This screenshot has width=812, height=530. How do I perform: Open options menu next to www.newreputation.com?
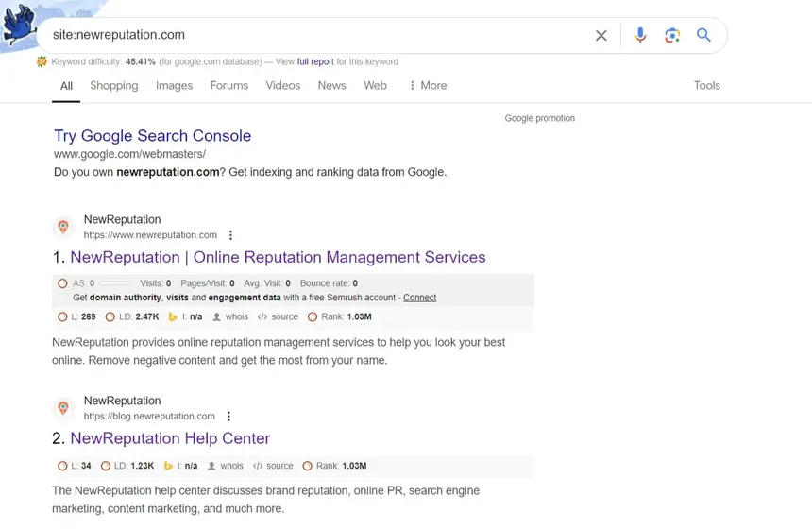(231, 235)
